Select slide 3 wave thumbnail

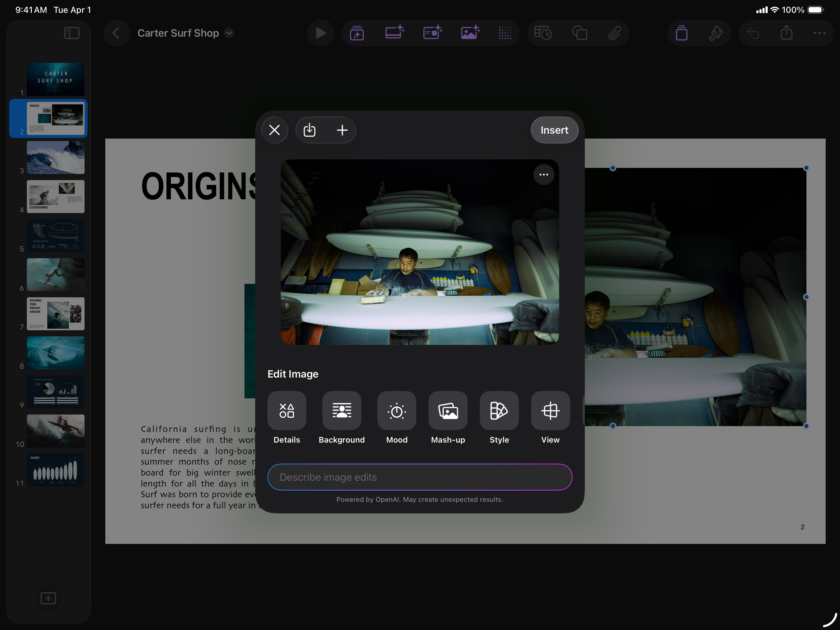tap(56, 157)
